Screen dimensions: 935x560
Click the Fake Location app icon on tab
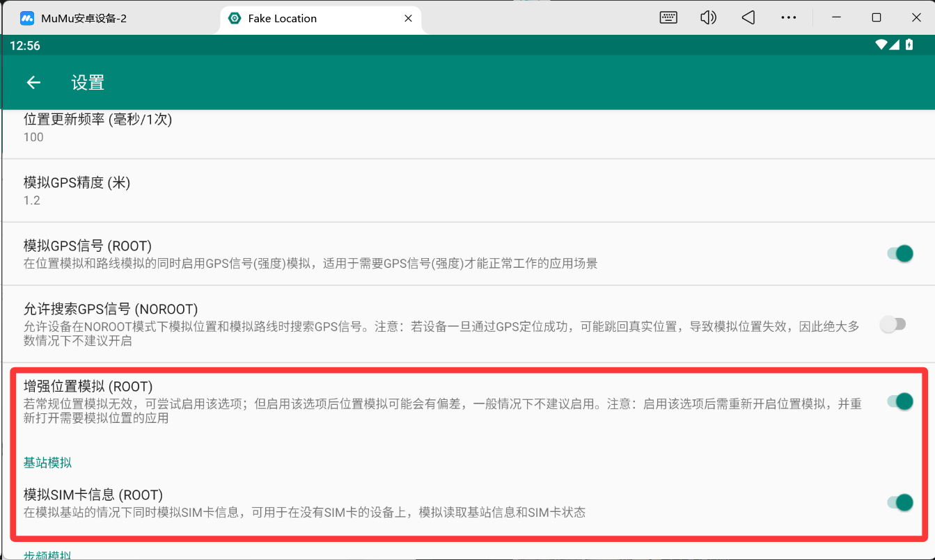235,18
